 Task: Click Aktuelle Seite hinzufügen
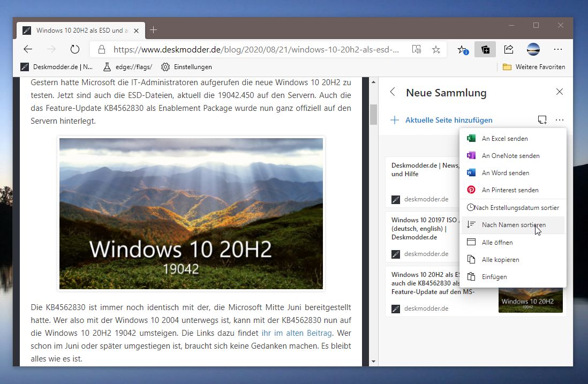coord(442,120)
